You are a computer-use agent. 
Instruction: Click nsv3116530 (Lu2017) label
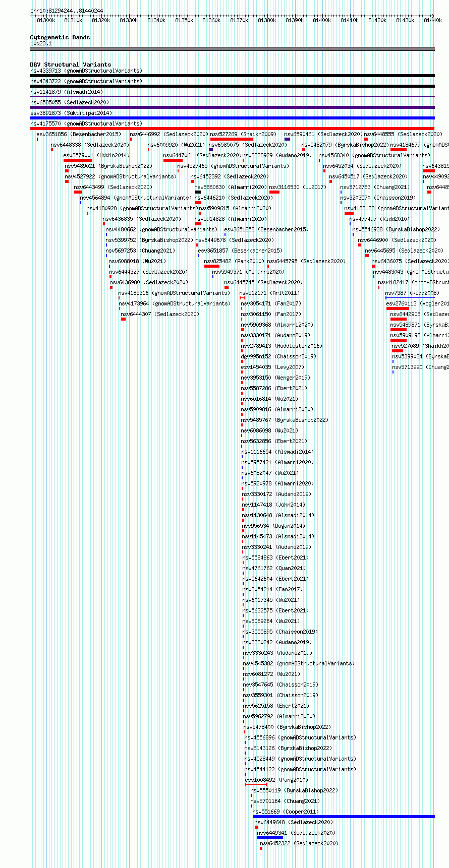298,187
